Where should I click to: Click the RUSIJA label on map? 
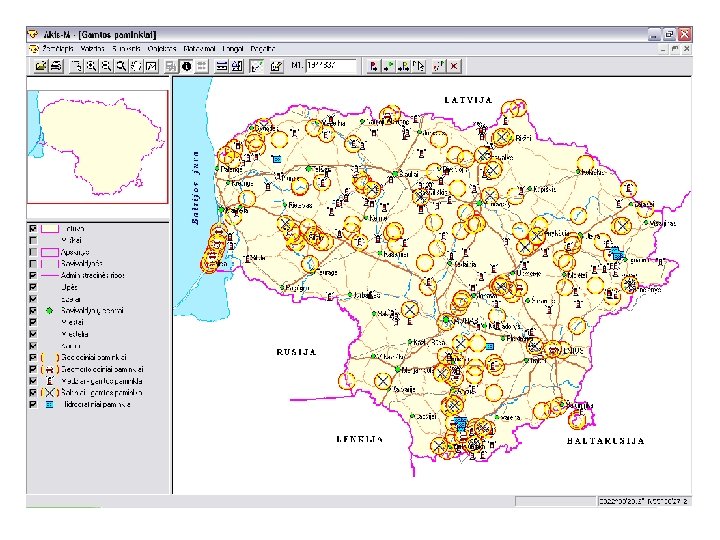pyautogui.click(x=296, y=352)
